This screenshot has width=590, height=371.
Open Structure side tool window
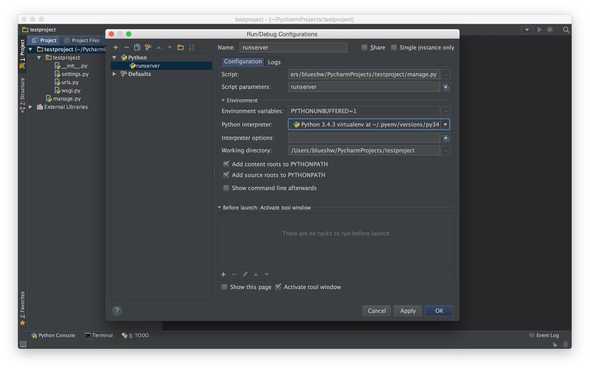(x=23, y=94)
